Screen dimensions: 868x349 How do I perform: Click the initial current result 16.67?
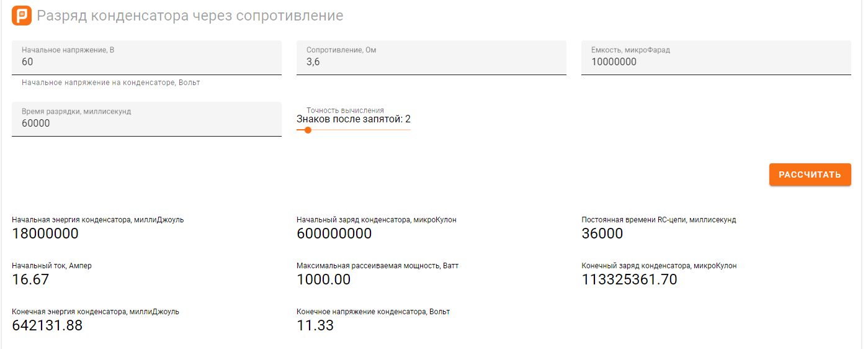30,279
